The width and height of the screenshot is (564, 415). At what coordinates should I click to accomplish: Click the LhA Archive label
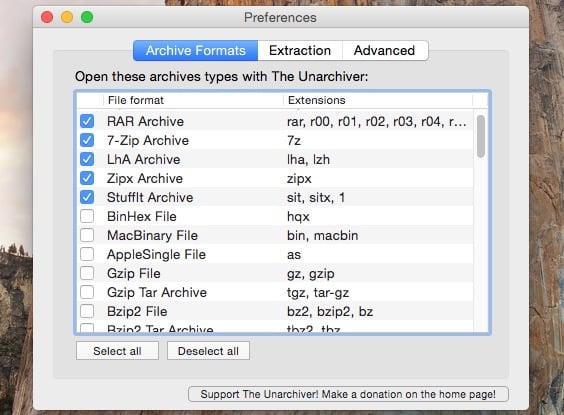click(x=144, y=160)
